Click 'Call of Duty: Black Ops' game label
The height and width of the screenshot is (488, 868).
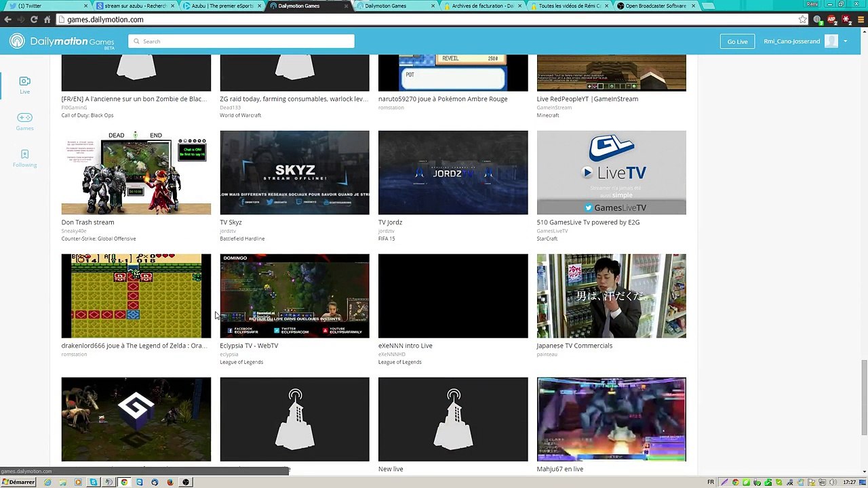[87, 115]
